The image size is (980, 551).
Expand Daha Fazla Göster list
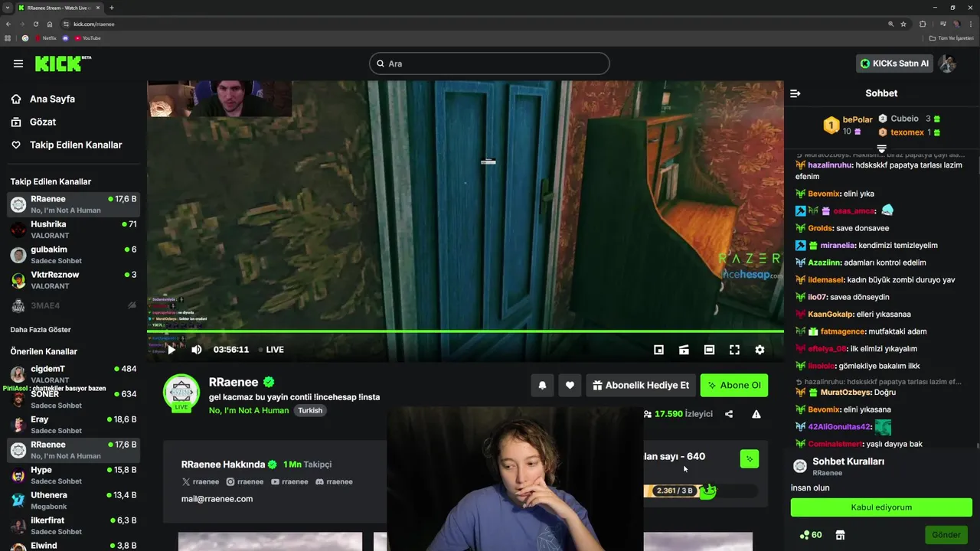pos(41,330)
